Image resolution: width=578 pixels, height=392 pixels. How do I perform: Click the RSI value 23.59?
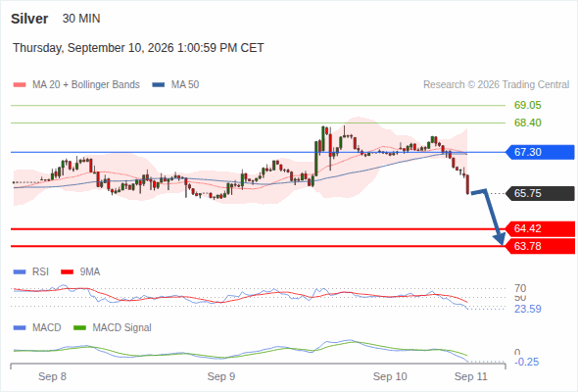[x=527, y=309]
